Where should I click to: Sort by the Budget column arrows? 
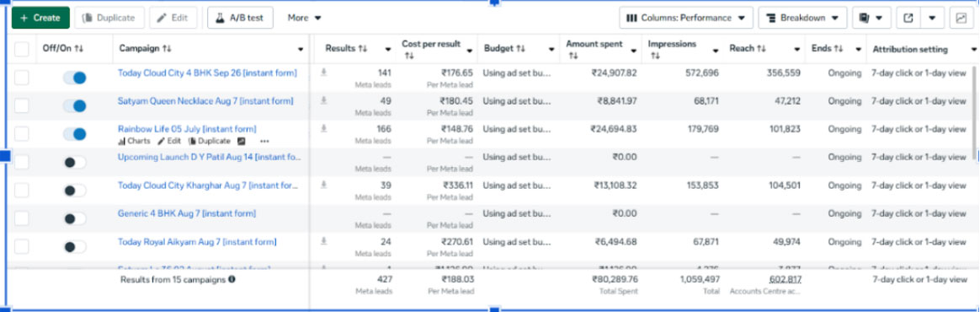(520, 48)
